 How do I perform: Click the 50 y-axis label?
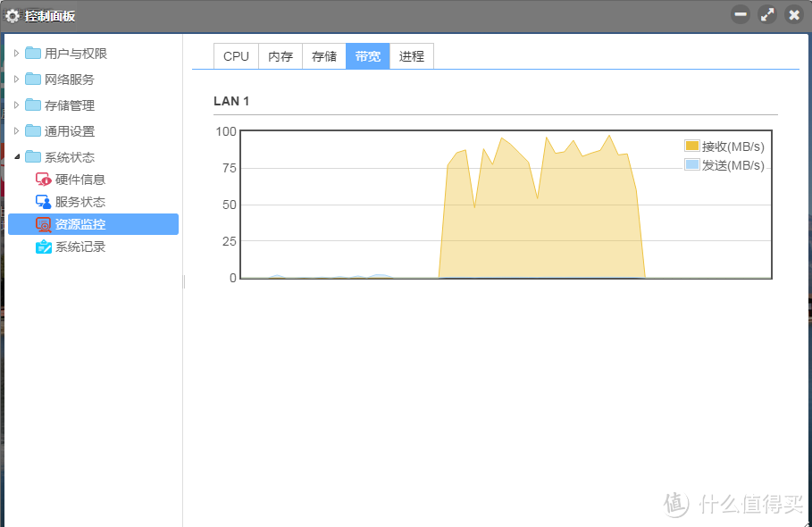(230, 205)
